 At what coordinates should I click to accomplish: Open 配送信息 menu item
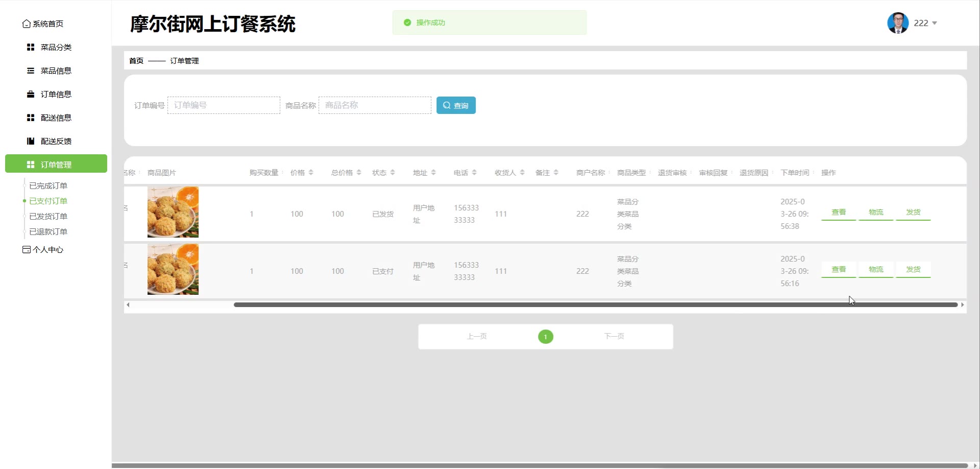[56, 118]
